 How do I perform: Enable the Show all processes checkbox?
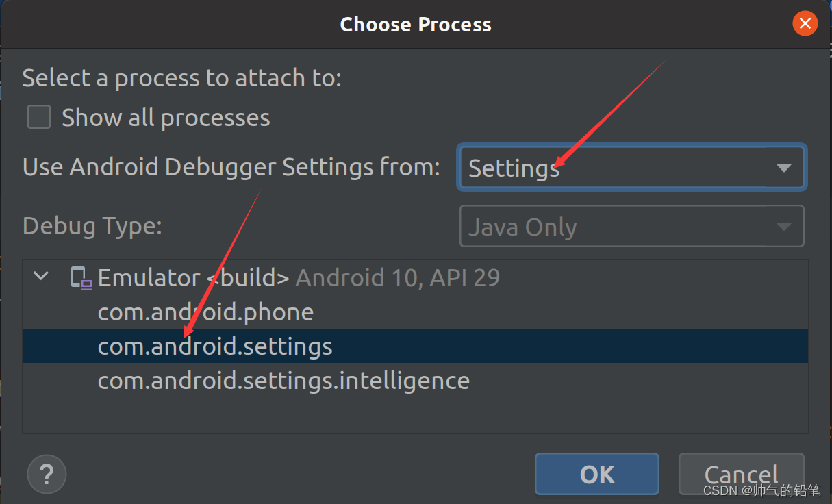click(x=38, y=116)
